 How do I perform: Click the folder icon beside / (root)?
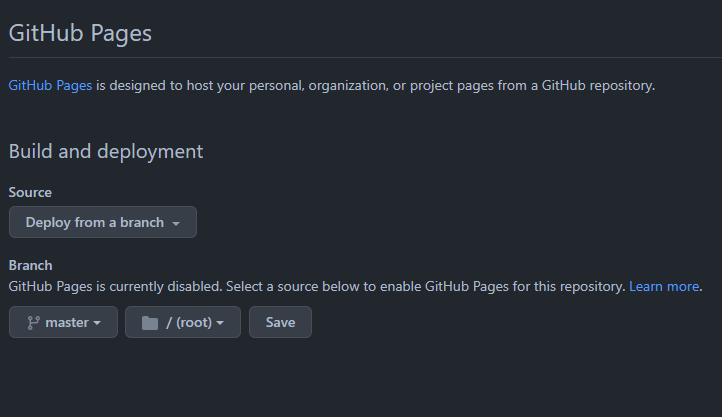click(150, 323)
